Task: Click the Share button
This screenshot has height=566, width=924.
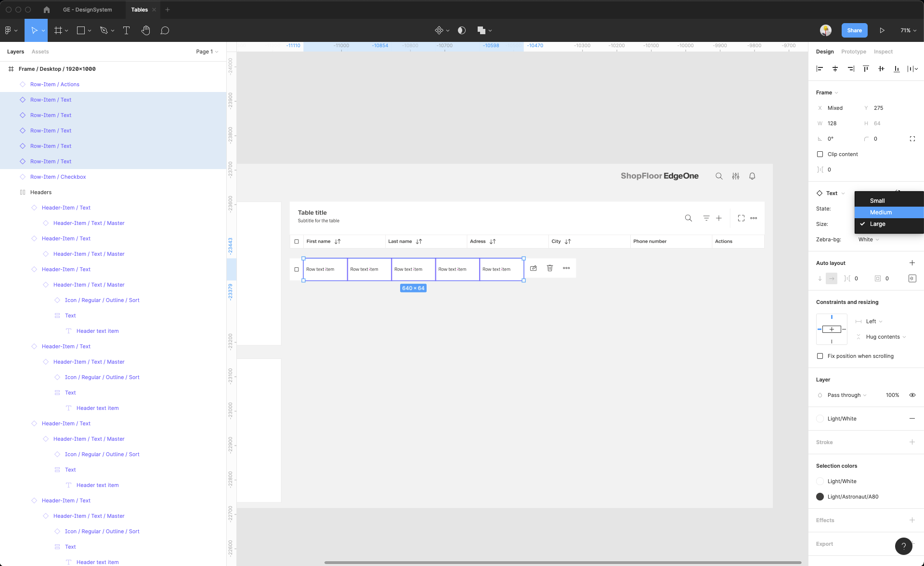Action: (x=854, y=30)
